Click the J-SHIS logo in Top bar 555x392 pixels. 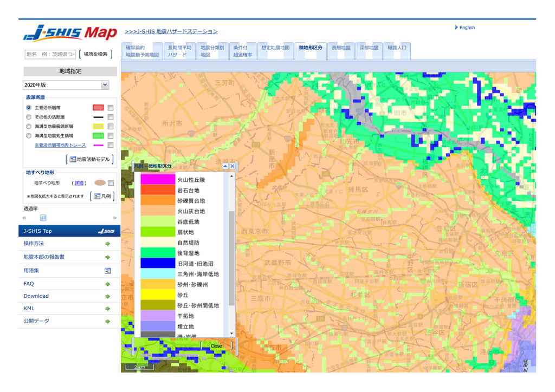coord(106,231)
